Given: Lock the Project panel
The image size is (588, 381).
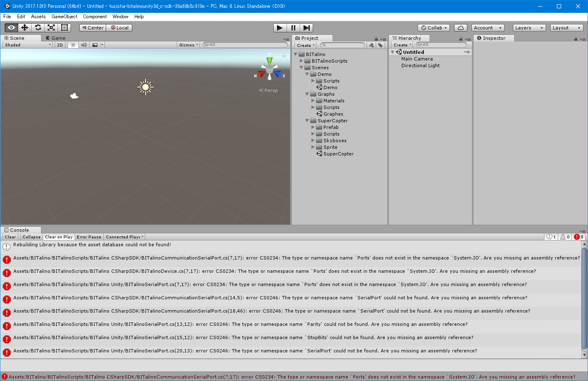Looking at the screenshot, I should pyautogui.click(x=377, y=39).
